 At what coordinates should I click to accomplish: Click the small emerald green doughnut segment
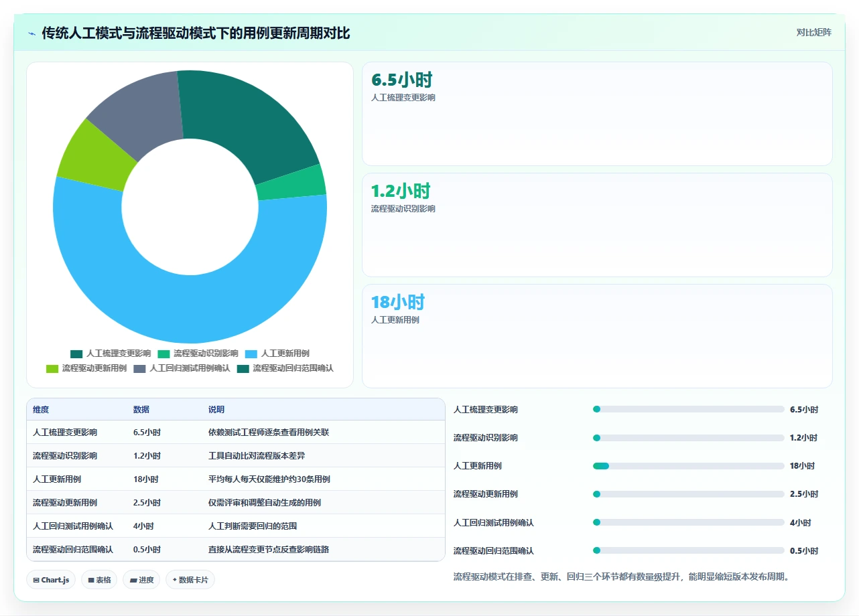pos(290,183)
